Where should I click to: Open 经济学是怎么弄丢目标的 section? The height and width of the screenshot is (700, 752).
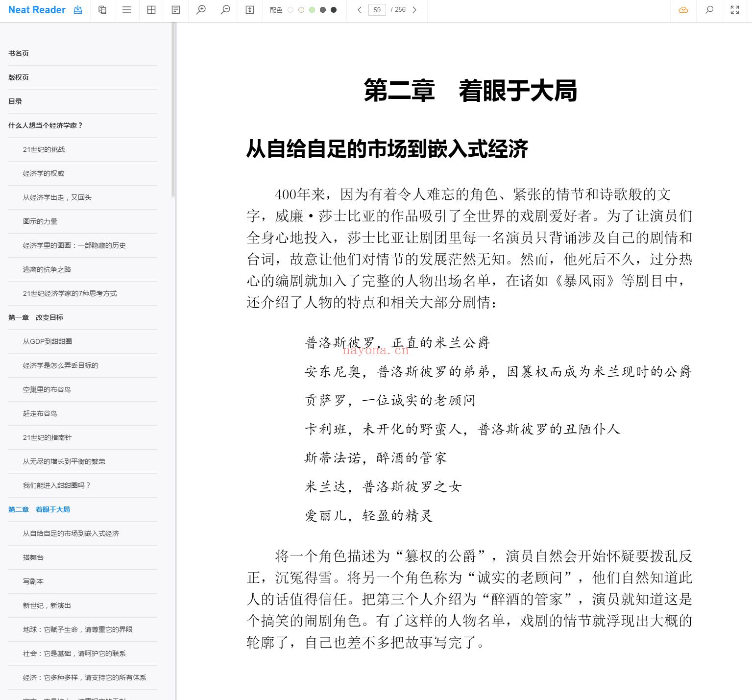(60, 365)
